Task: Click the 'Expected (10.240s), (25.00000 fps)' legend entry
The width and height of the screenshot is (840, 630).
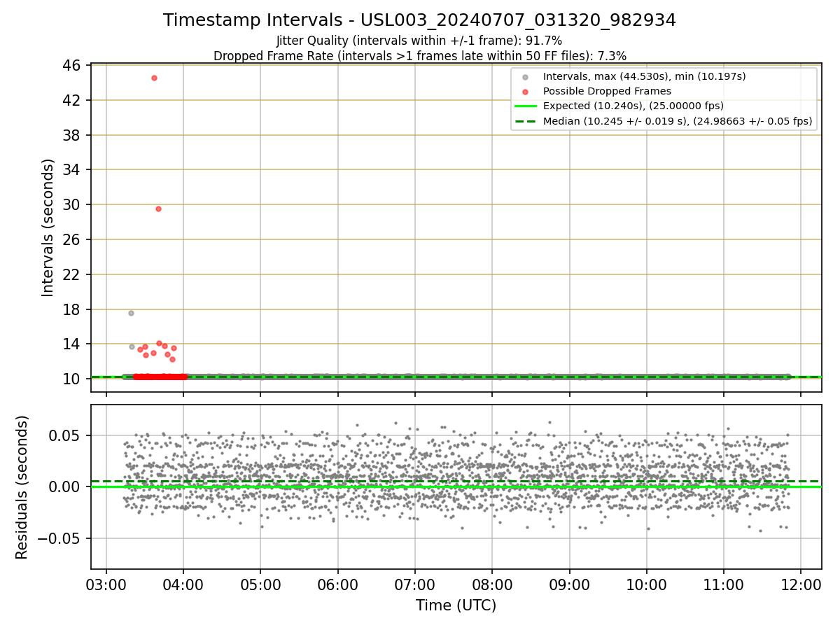Action: [x=633, y=106]
